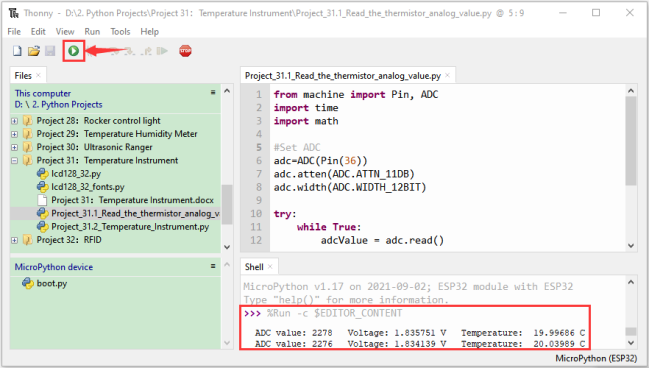Click code line adc.width(ADC.WIDTH_12BIT)
Screen dimensions: 650x368
[x=350, y=187]
